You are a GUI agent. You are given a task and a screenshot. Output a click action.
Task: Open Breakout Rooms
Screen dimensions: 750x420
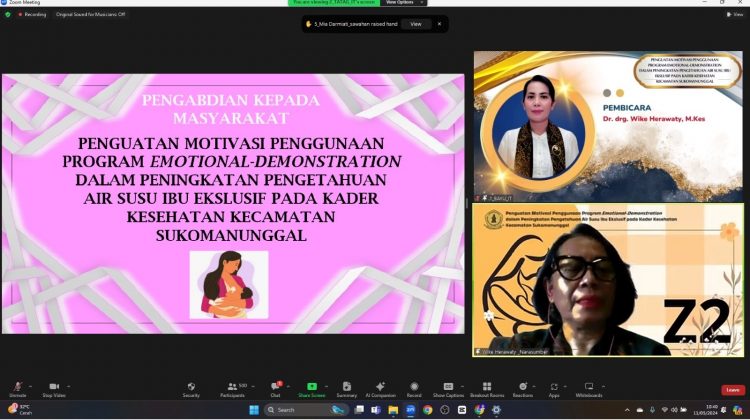point(487,389)
